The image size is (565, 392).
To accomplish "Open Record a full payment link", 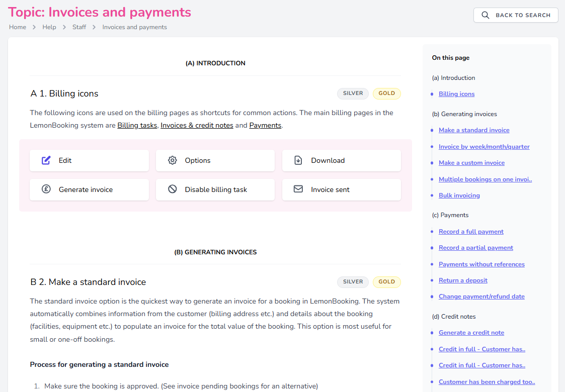I will click(x=471, y=231).
